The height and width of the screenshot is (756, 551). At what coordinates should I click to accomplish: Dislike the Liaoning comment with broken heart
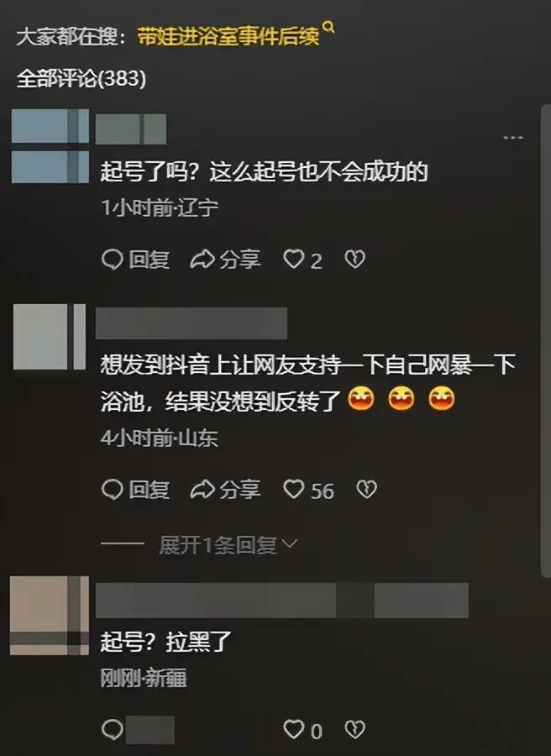point(355,260)
